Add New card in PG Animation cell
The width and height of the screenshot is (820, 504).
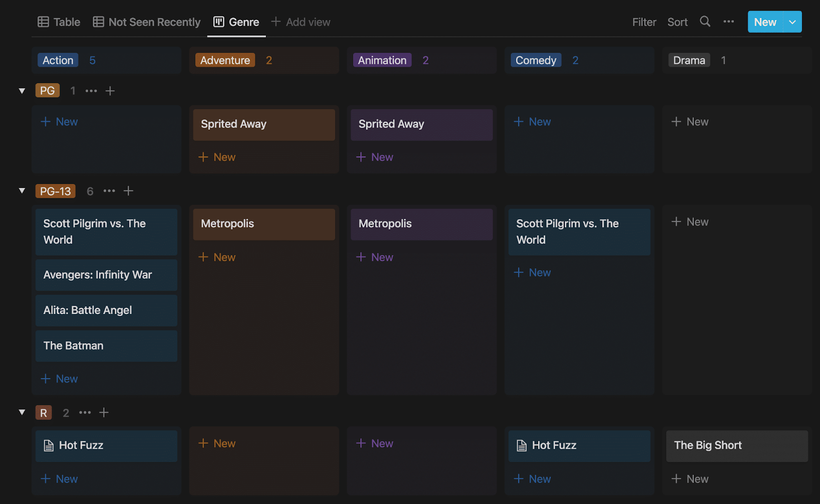(x=375, y=157)
